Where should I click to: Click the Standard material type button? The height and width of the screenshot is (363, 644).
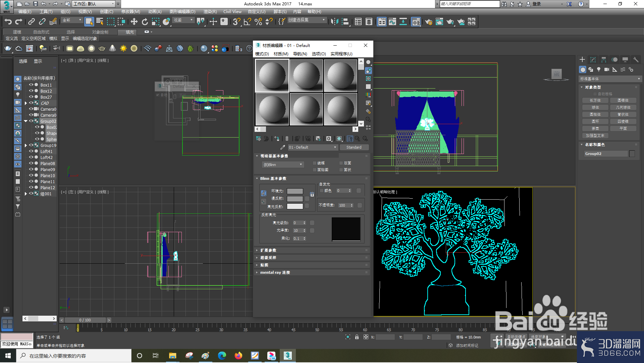[x=354, y=147]
